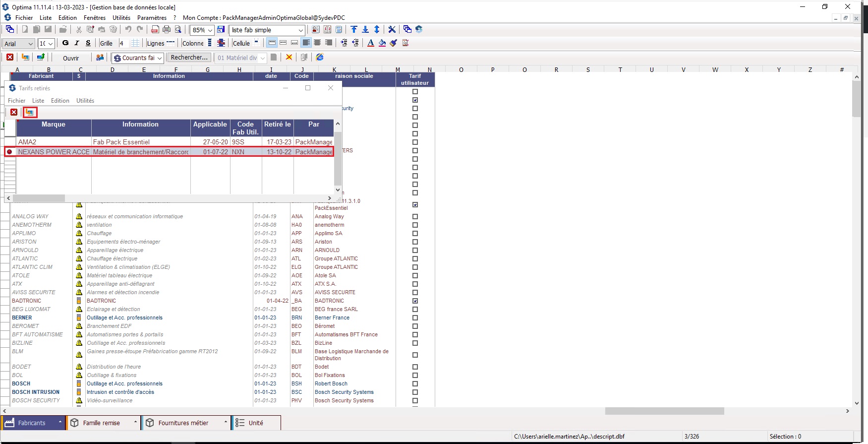Viewport: 868px width, 444px height.
Task: Toggle Tarif utilisateur checkbox for BADTRONIC
Action: click(x=415, y=301)
